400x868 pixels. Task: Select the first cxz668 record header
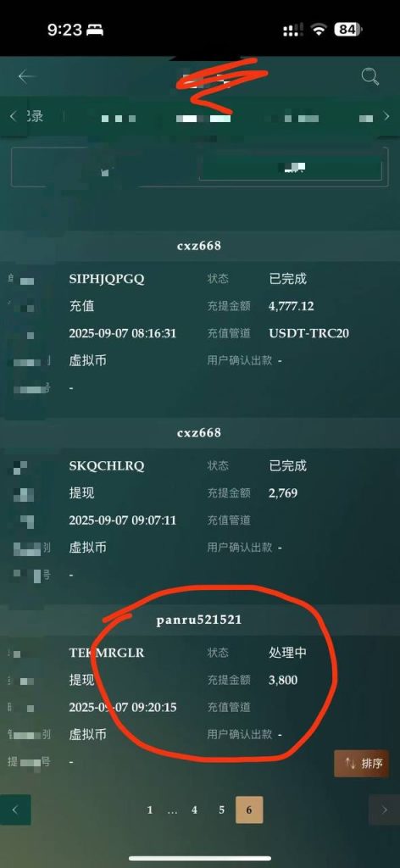(199, 246)
